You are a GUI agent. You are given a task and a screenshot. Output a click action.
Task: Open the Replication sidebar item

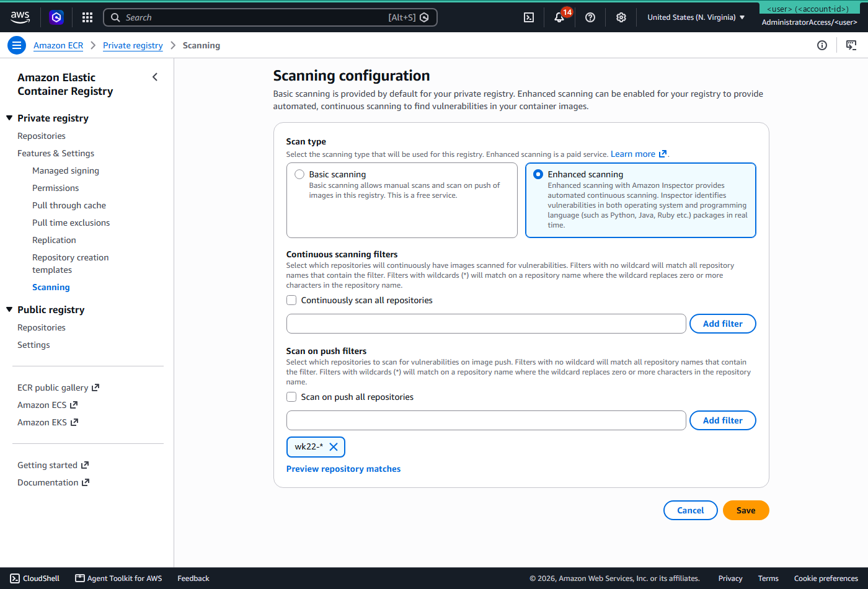pyautogui.click(x=54, y=240)
